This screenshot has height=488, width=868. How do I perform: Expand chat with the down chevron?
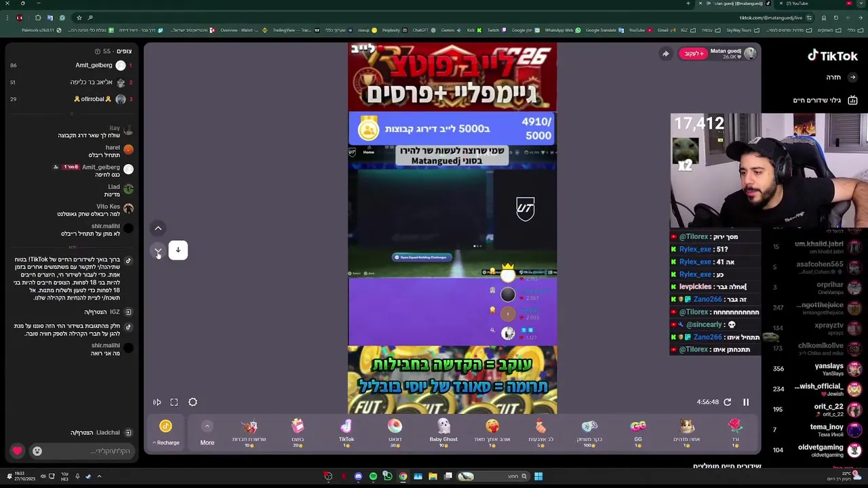158,250
